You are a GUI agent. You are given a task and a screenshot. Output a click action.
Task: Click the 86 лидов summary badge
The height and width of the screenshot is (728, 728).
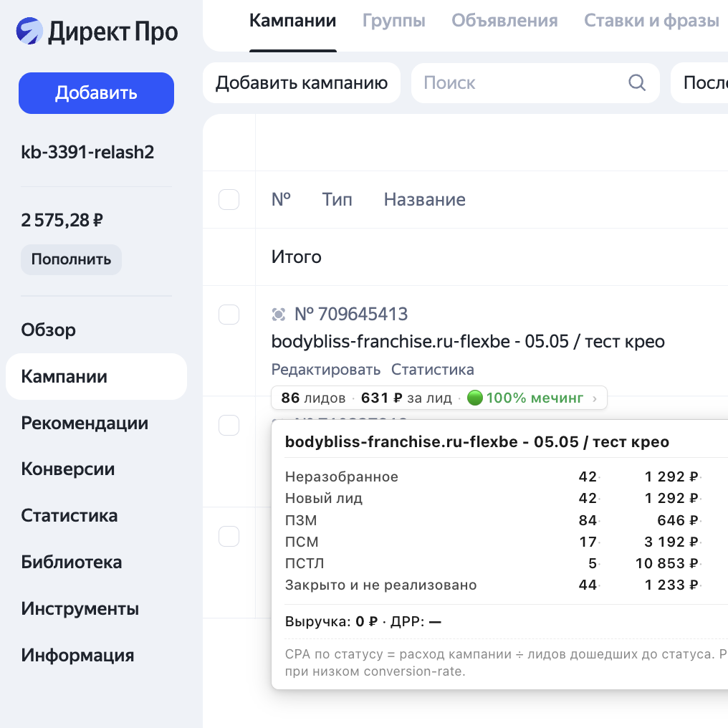pyautogui.click(x=439, y=398)
